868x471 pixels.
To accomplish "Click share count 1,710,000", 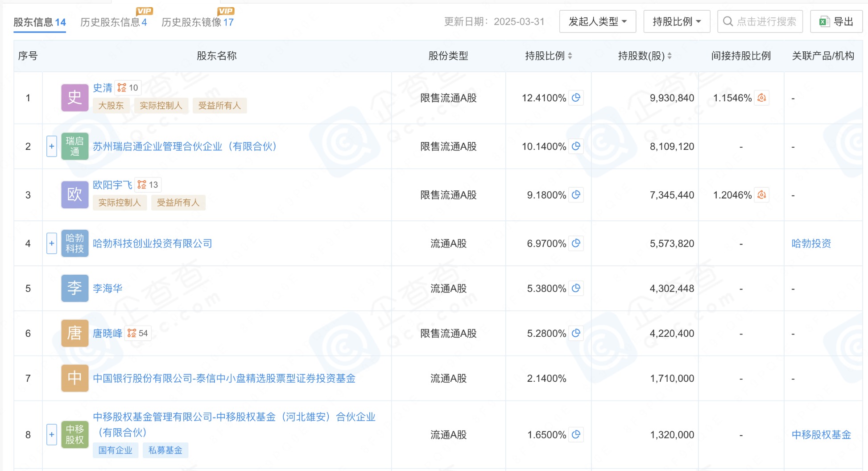I will [x=672, y=378].
